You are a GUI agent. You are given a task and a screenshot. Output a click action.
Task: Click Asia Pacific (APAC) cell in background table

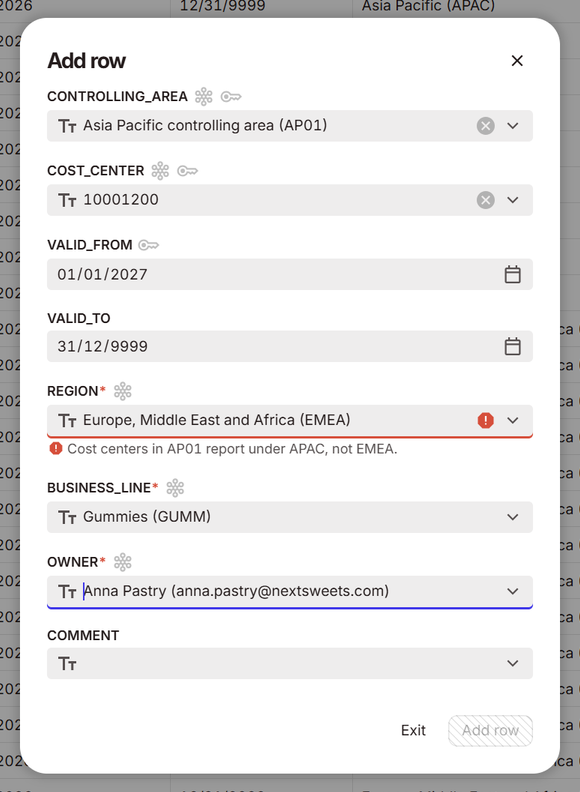[x=428, y=6]
